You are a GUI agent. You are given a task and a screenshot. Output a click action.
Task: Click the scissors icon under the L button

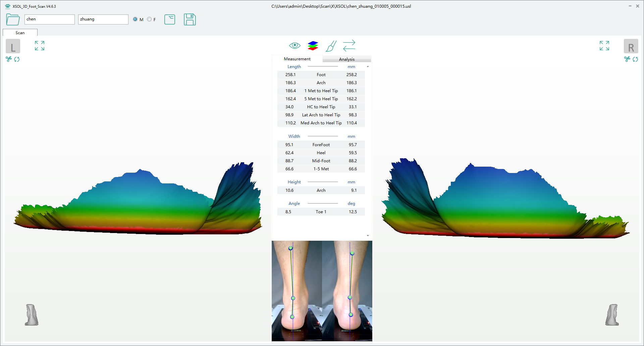point(9,59)
